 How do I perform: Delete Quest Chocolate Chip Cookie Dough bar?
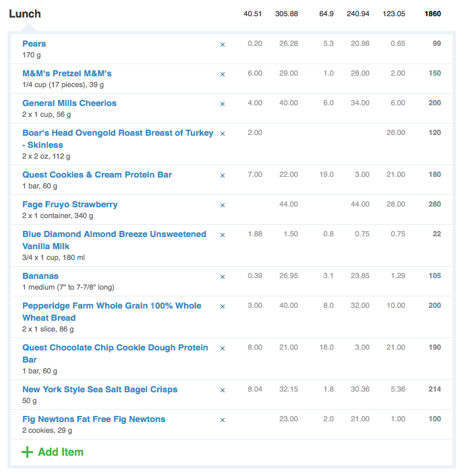click(x=222, y=349)
